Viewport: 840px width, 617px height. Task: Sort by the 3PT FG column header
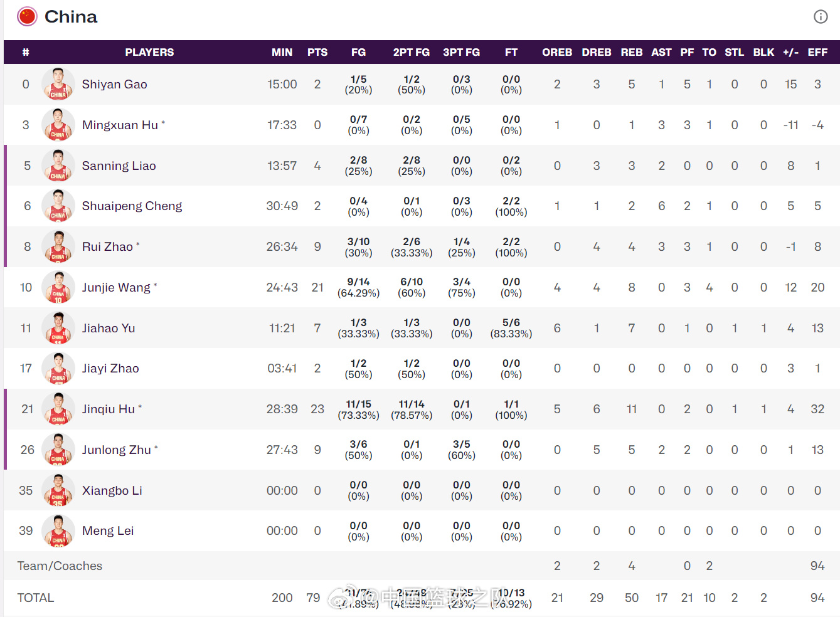click(x=462, y=52)
